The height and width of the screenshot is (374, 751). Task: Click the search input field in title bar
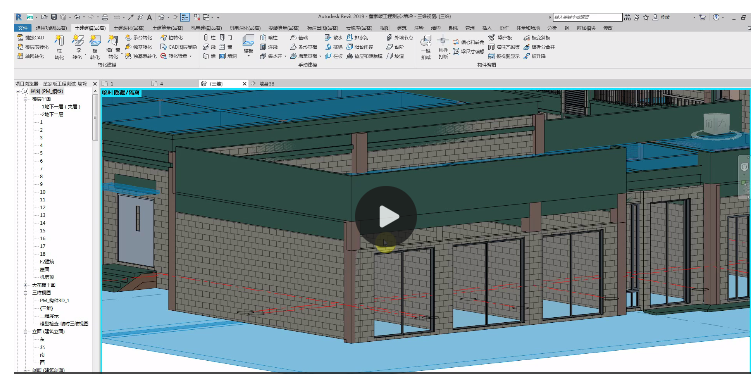tap(587, 17)
